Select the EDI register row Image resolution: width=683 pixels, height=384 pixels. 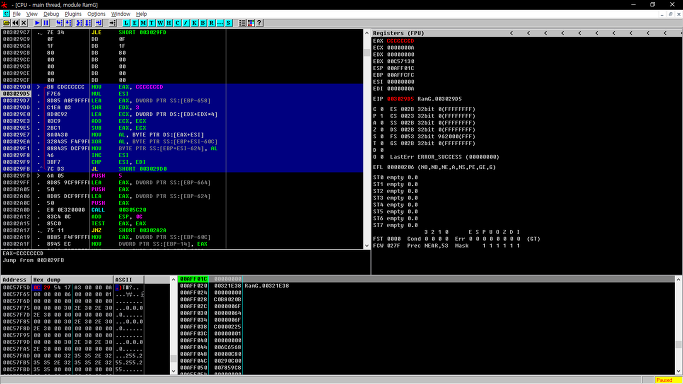[x=394, y=88]
